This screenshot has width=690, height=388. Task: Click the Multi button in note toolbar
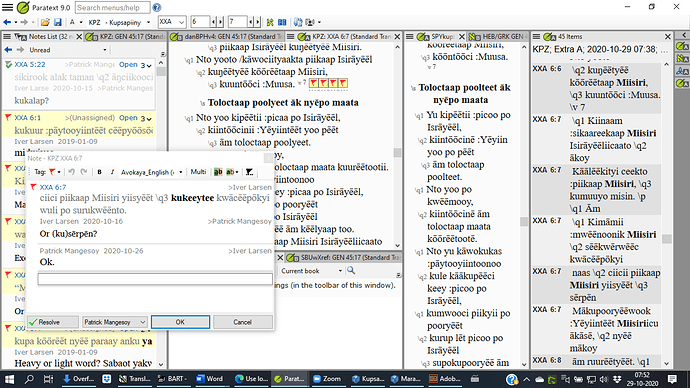pos(198,172)
